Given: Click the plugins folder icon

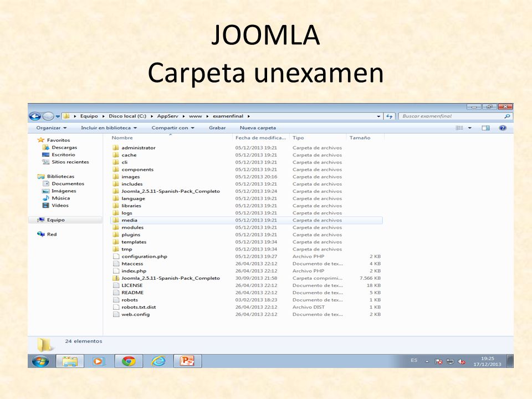Looking at the screenshot, I should [x=116, y=234].
